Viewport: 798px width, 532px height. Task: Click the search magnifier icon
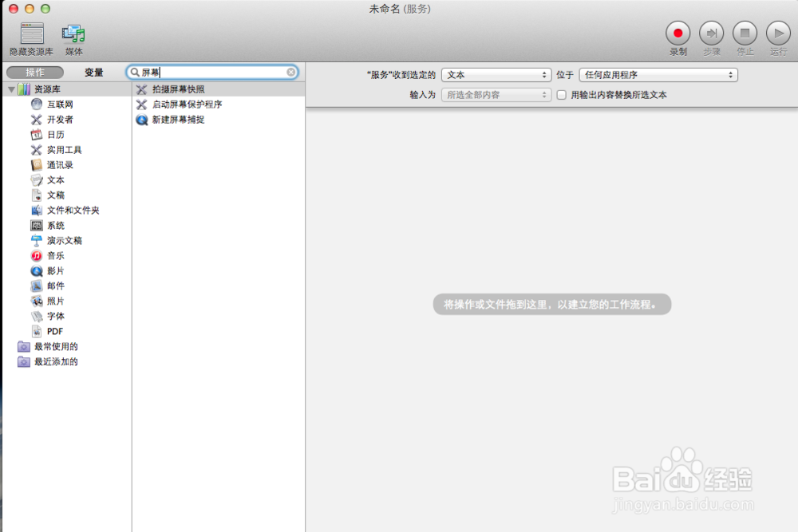(x=135, y=73)
